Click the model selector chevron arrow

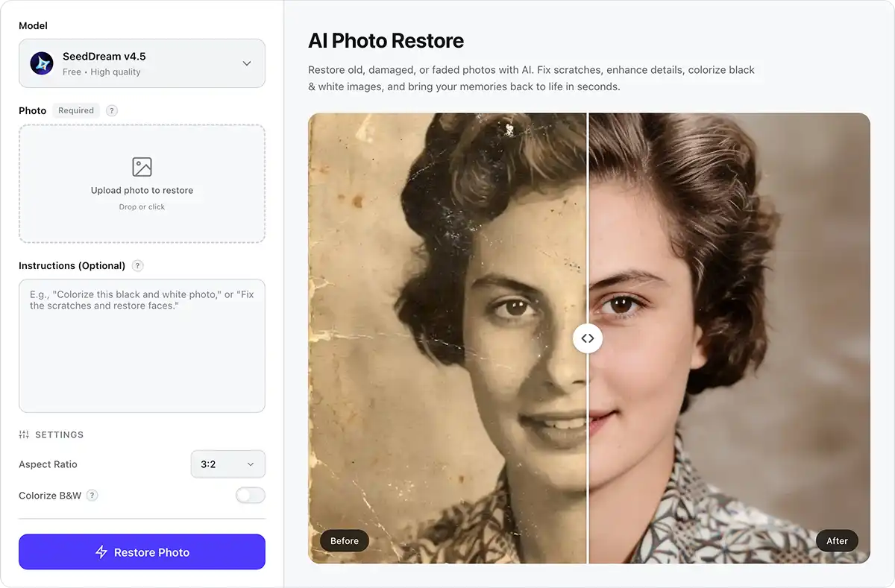point(246,63)
